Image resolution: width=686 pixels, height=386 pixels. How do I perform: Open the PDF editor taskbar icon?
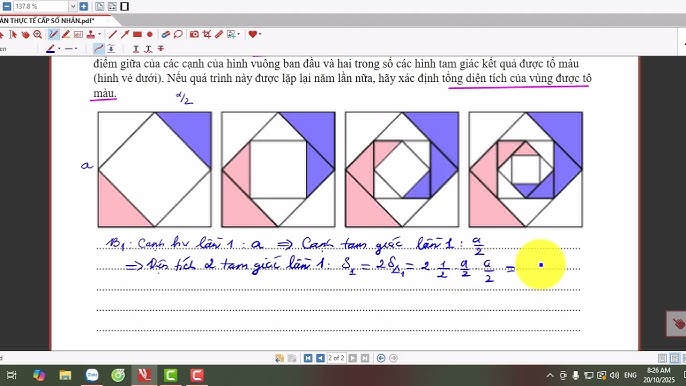[x=144, y=375]
